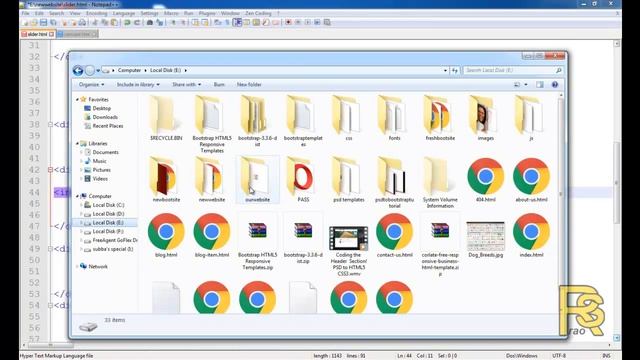Select the 404.html Chrome file
This screenshot has height=360, width=640.
(486, 180)
